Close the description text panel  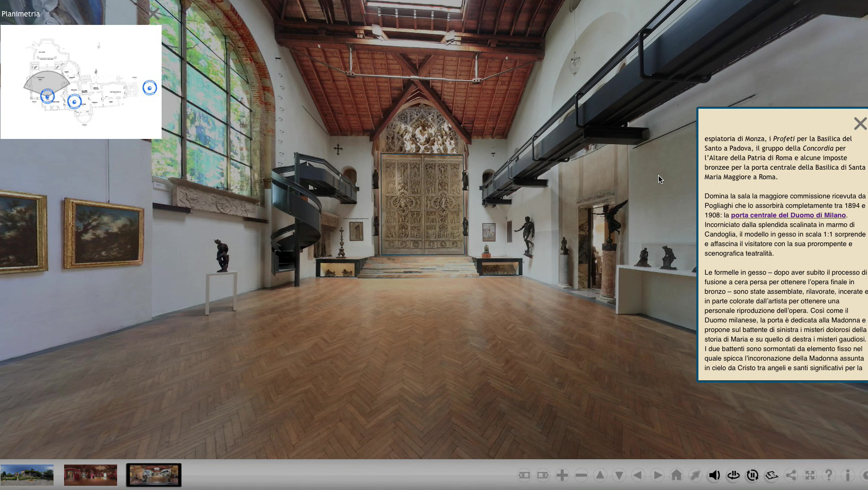[x=860, y=124]
